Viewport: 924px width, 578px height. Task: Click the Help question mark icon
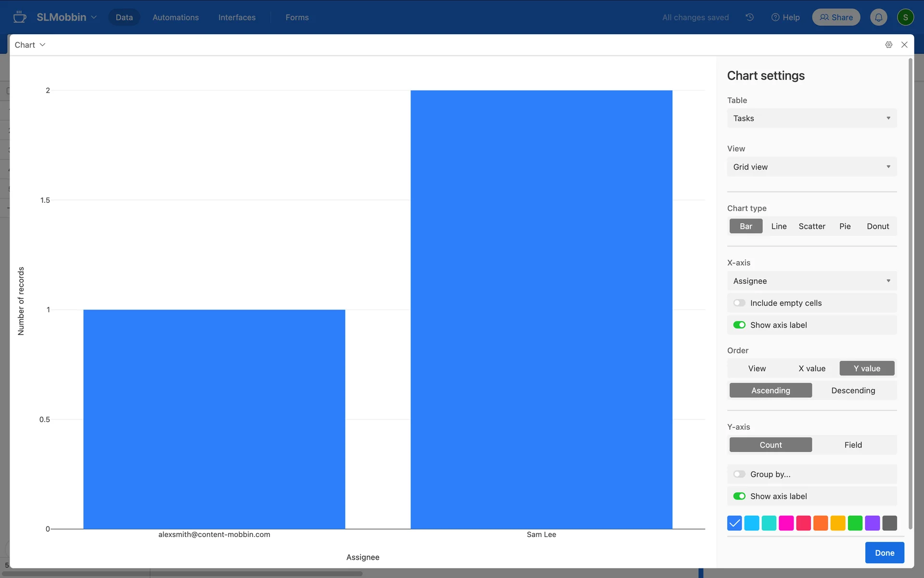(x=775, y=17)
